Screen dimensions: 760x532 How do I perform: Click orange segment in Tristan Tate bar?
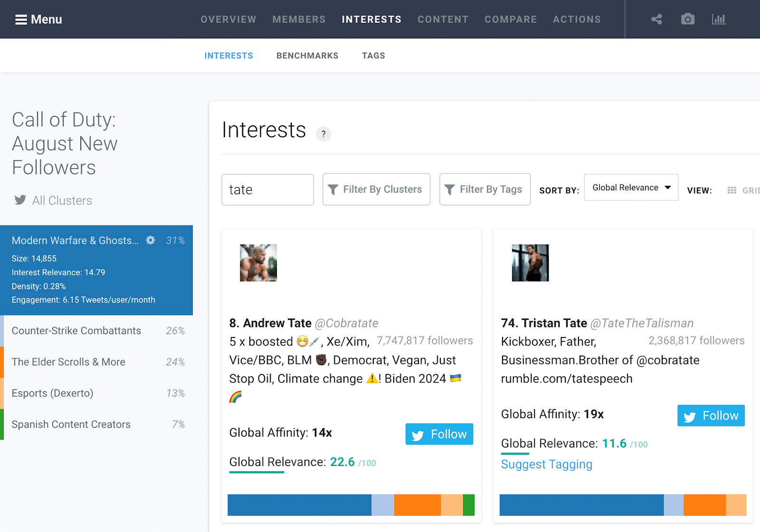[x=704, y=505]
